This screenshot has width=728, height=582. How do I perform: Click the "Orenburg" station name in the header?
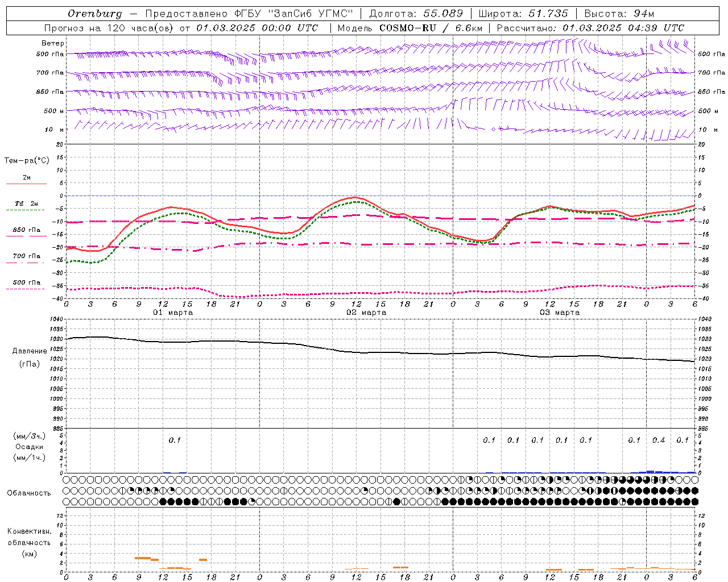pos(94,14)
